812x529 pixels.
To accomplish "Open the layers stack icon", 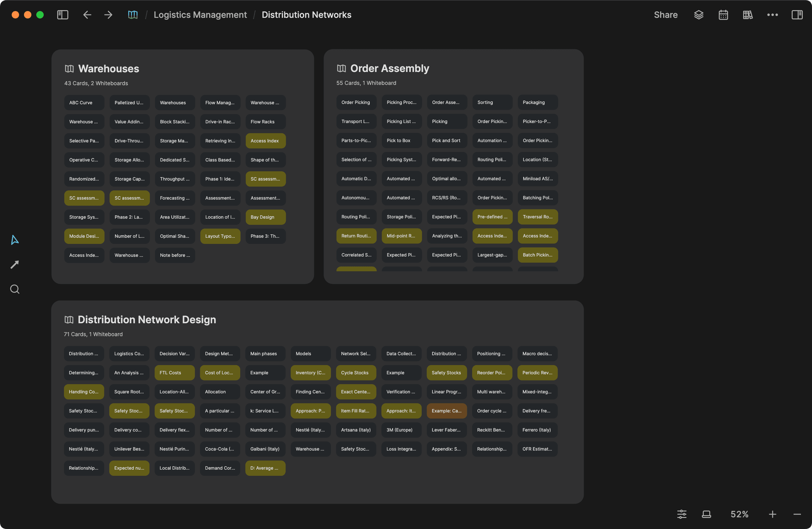I will tap(699, 15).
